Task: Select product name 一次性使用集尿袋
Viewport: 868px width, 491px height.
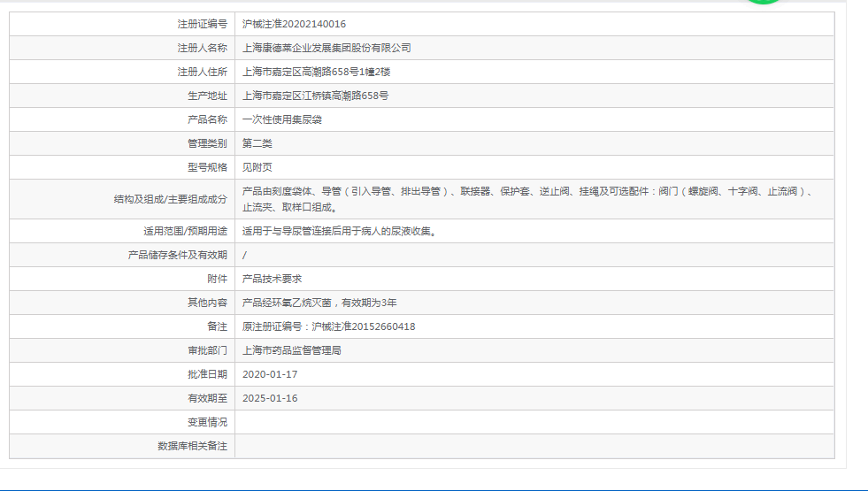Action: pyautogui.click(x=281, y=119)
